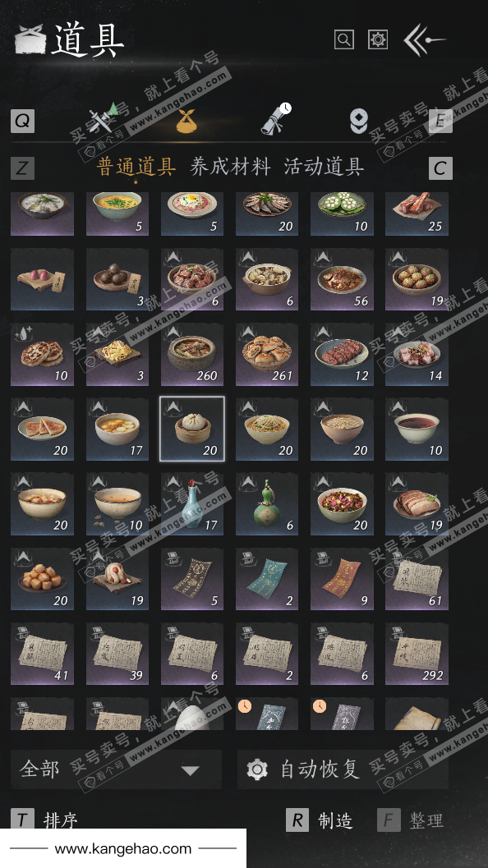The image size is (488, 868).
Task: Select the golden pouch items category icon
Action: (186, 121)
